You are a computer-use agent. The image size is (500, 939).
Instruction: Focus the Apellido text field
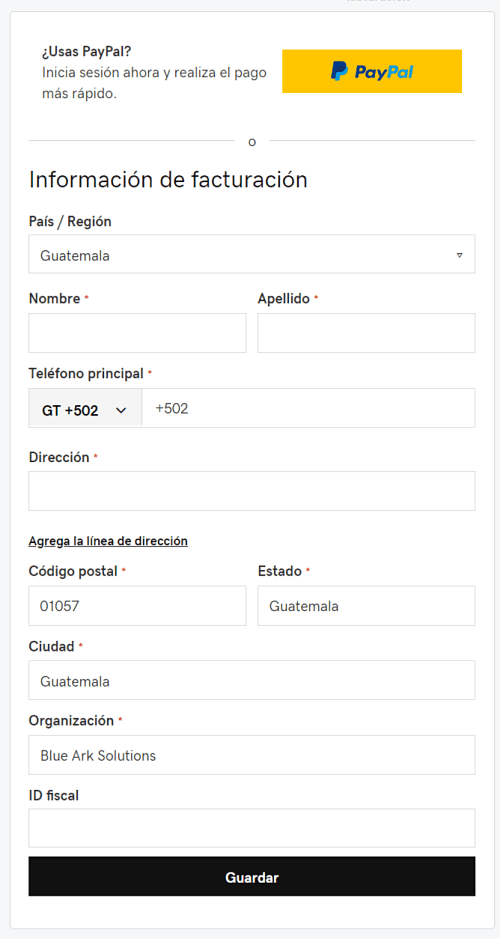(366, 333)
